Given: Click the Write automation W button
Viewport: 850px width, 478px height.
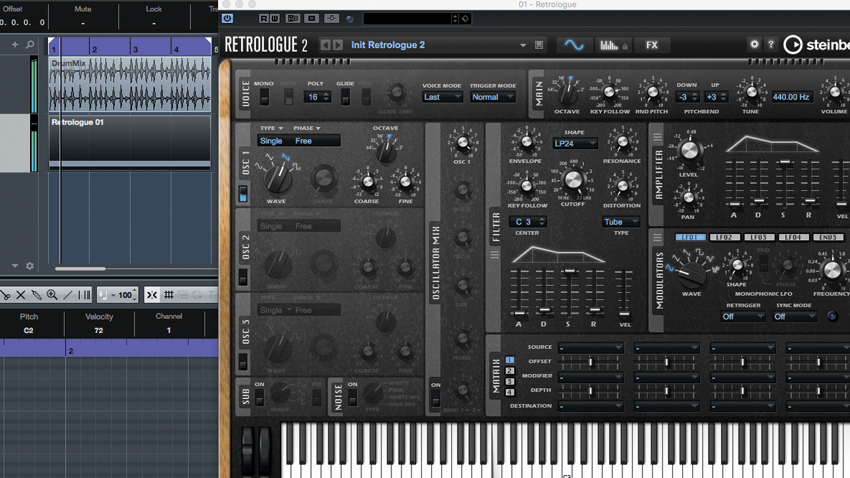Looking at the screenshot, I should point(274,18).
